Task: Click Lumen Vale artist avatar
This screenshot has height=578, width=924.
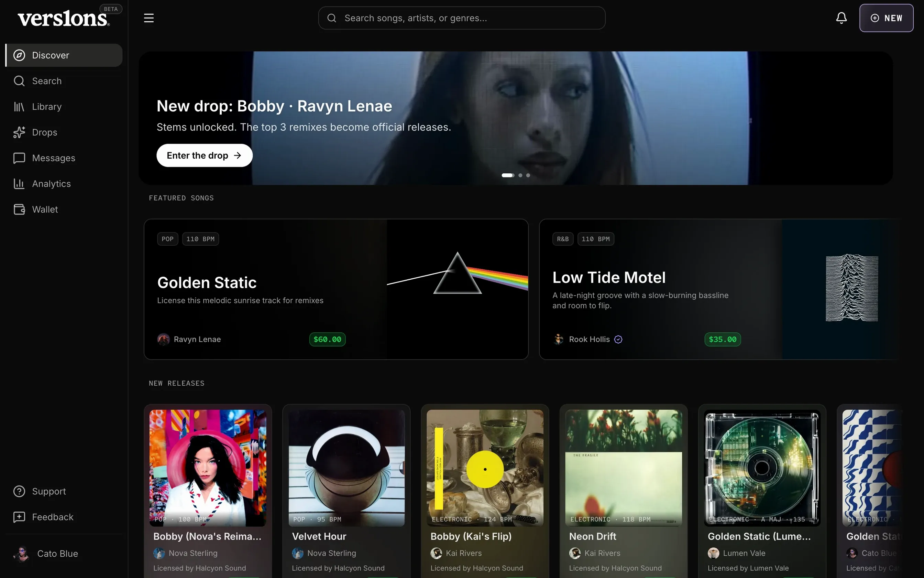Action: (713, 553)
